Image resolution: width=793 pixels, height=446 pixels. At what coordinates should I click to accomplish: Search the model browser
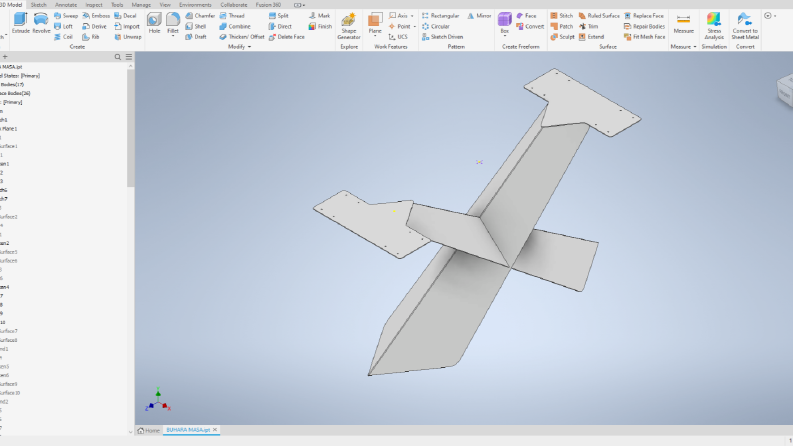tap(118, 57)
